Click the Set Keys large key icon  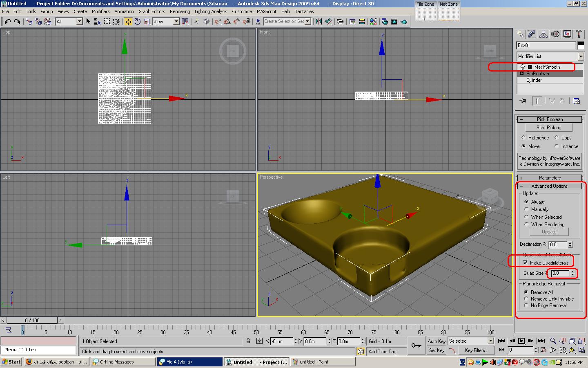pos(416,346)
